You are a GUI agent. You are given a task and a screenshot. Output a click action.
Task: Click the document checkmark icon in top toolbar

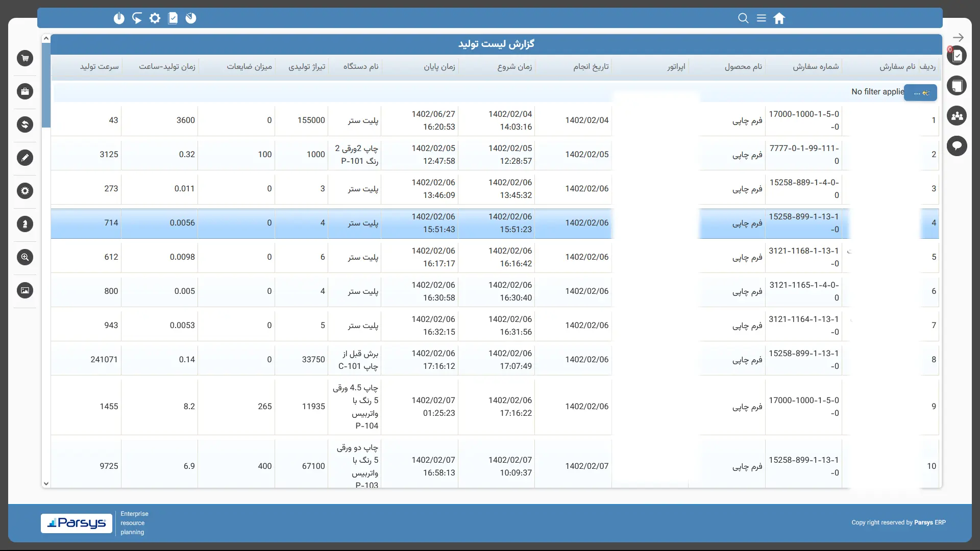pyautogui.click(x=173, y=18)
